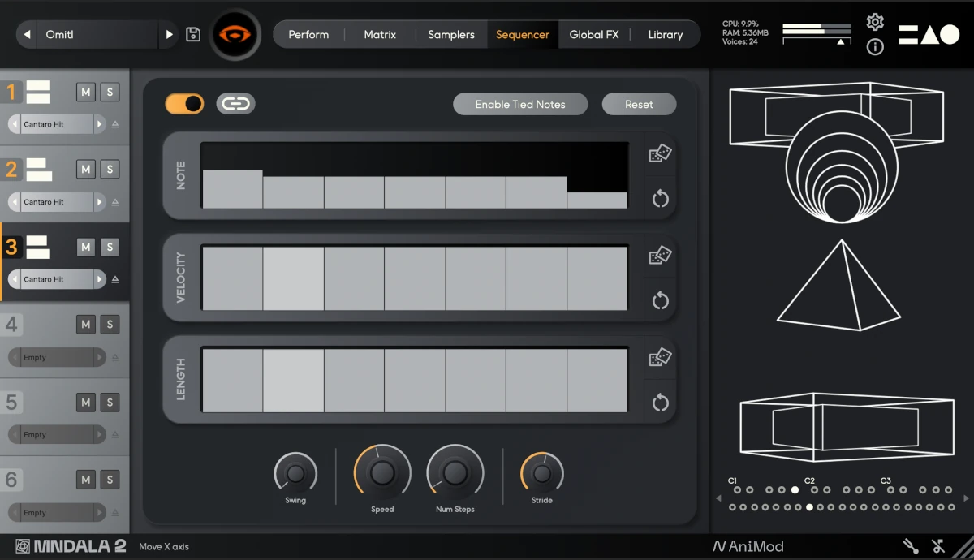Image resolution: width=974 pixels, height=560 pixels.
Task: Roll the dice icon on the Length lane
Action: 660,357
